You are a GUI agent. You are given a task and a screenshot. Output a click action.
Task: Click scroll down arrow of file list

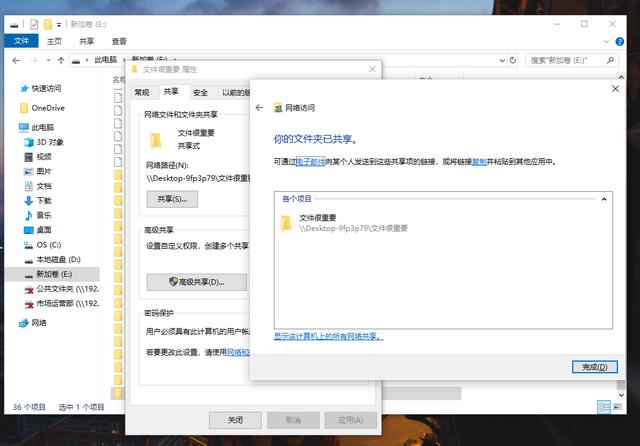[x=621, y=395]
